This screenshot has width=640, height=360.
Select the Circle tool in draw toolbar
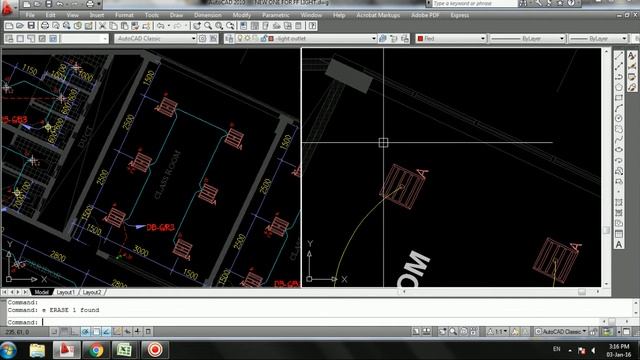619,118
